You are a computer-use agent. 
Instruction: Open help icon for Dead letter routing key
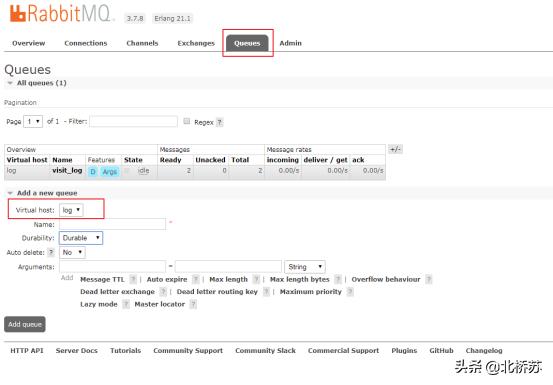point(266,292)
